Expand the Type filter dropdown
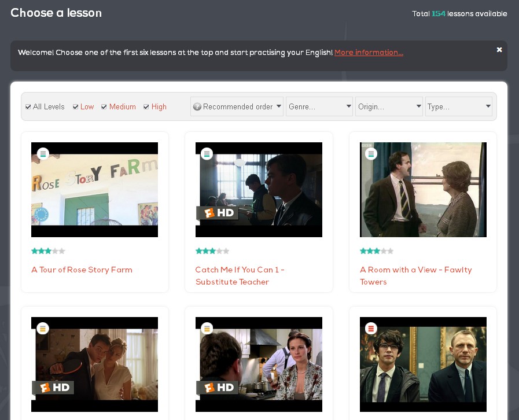This screenshot has width=519, height=420. point(458,106)
